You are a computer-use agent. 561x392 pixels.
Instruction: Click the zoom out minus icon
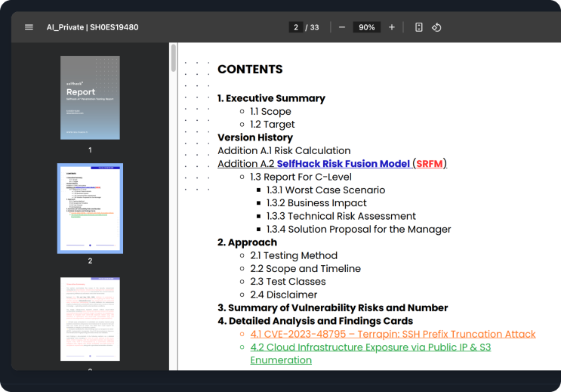[342, 27]
